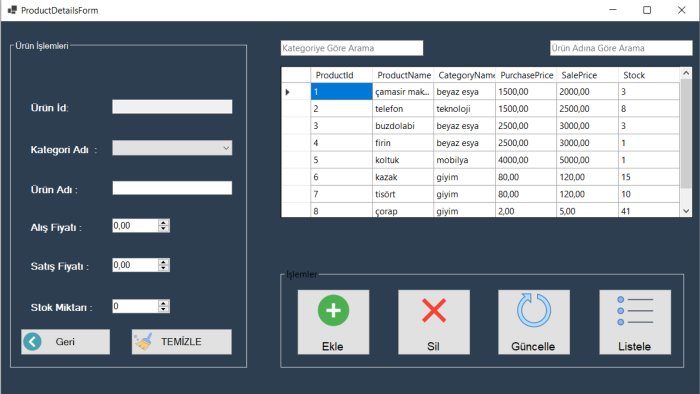Decrease Satış Fiyatı with down arrow

tap(164, 268)
